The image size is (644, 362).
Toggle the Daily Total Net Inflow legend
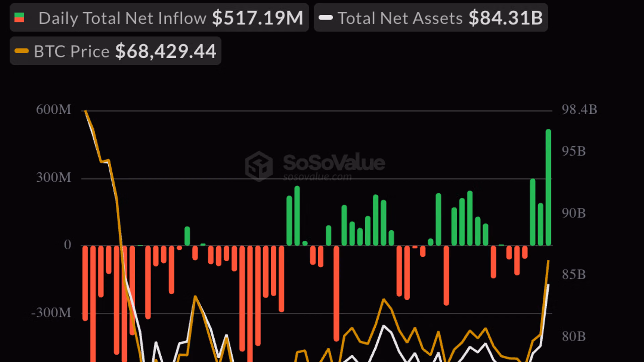(159, 18)
